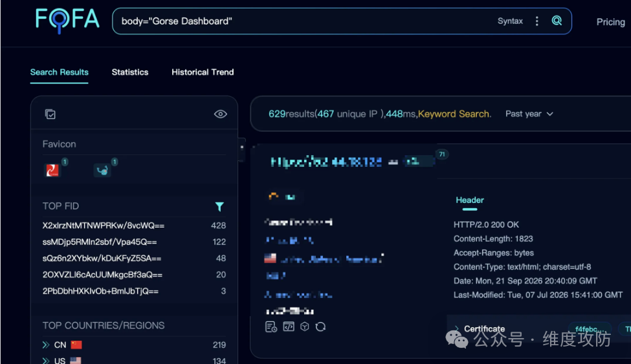Filter by FID ssMDjp5RMIn2sbf/Vpa45Q==

point(100,242)
